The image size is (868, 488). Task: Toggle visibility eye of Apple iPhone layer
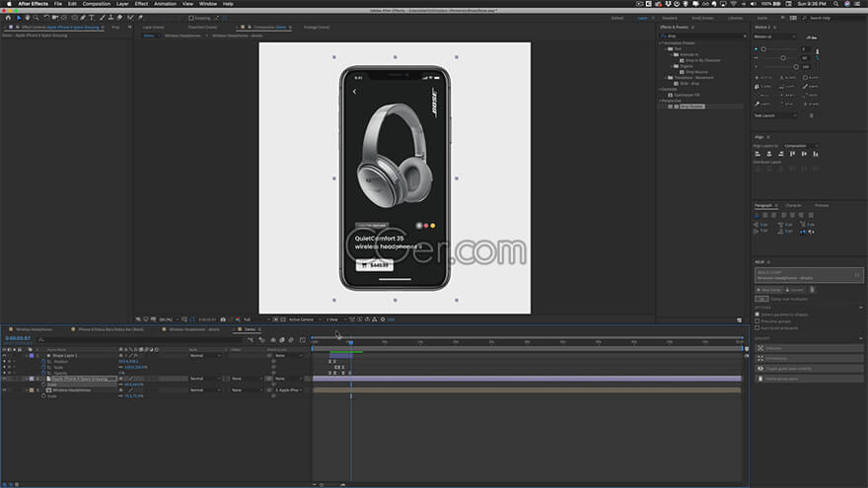(x=4, y=379)
